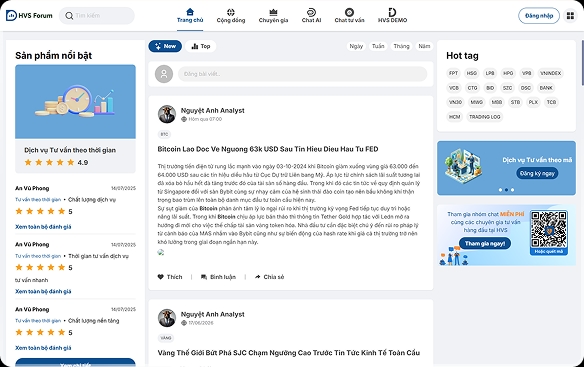Select the MBB hot tag
This screenshot has width=584, height=367.
pos(496,102)
